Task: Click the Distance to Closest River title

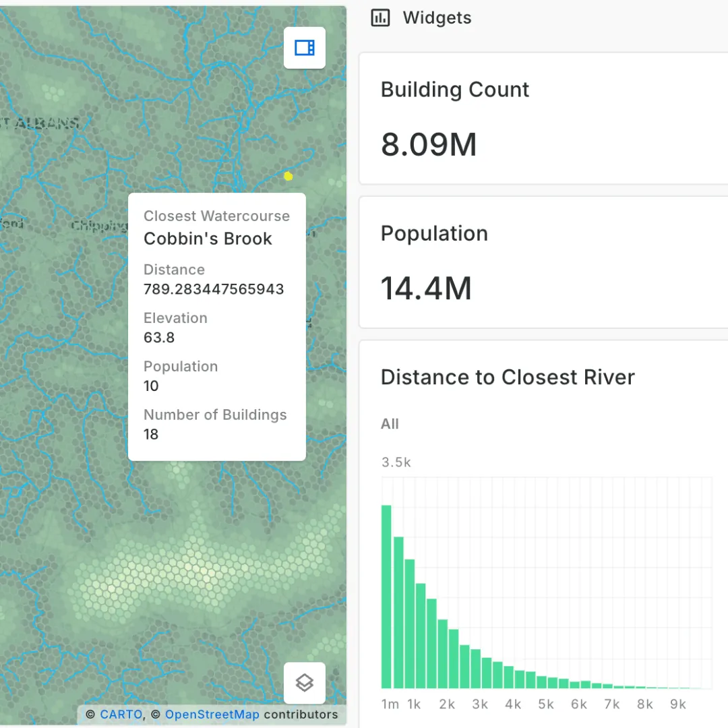Action: (508, 377)
